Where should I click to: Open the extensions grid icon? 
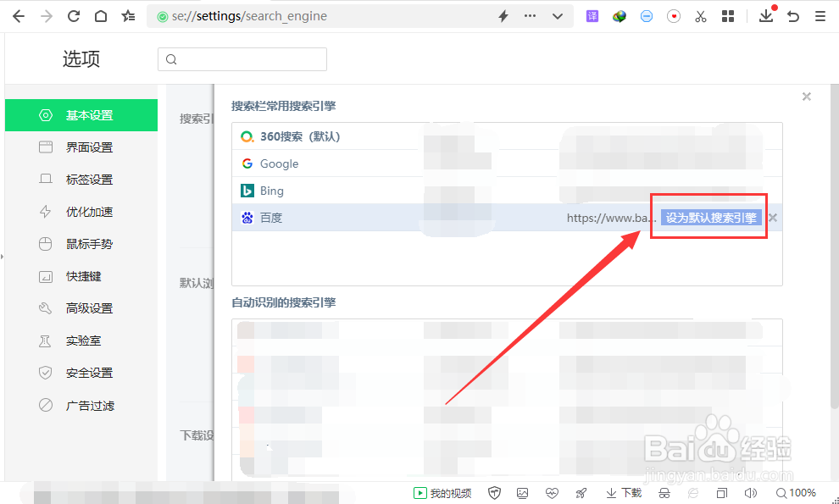(728, 16)
